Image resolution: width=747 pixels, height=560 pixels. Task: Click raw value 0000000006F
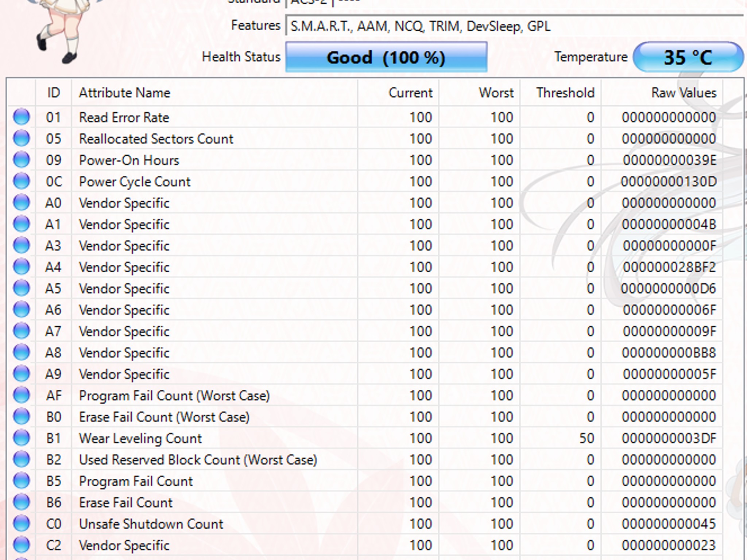(670, 310)
